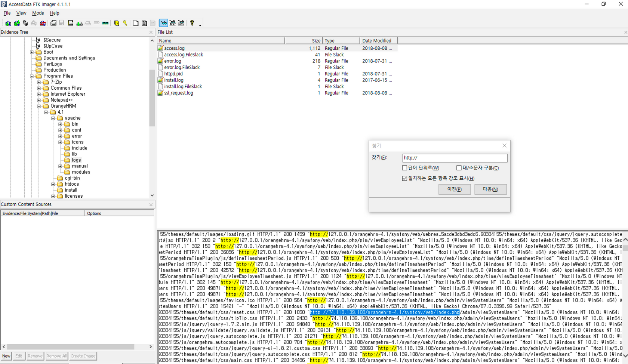Viewport: 628px width, 364px height.
Task: Click the Remove All button
Action: point(56,356)
